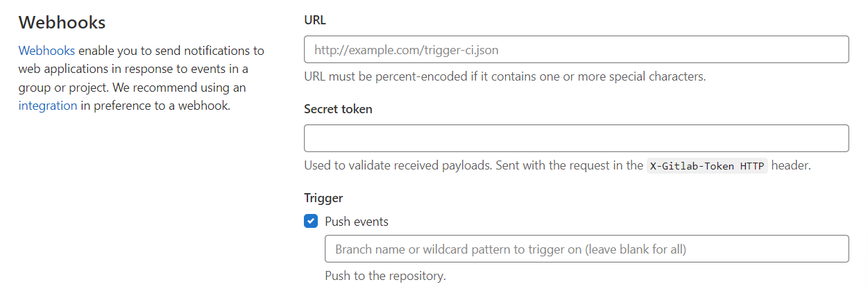Click the 'Push to the repository' help text
Viewport: 868px width, 289px height.
tap(385, 276)
